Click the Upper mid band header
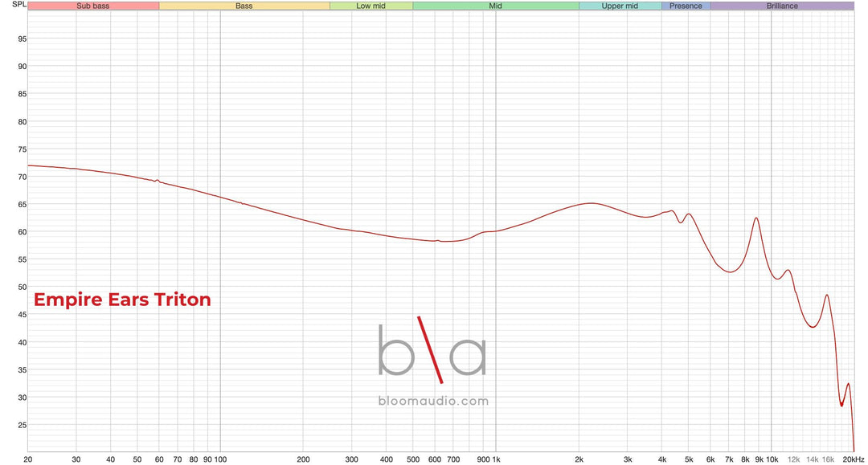The image size is (868, 465). [x=620, y=6]
